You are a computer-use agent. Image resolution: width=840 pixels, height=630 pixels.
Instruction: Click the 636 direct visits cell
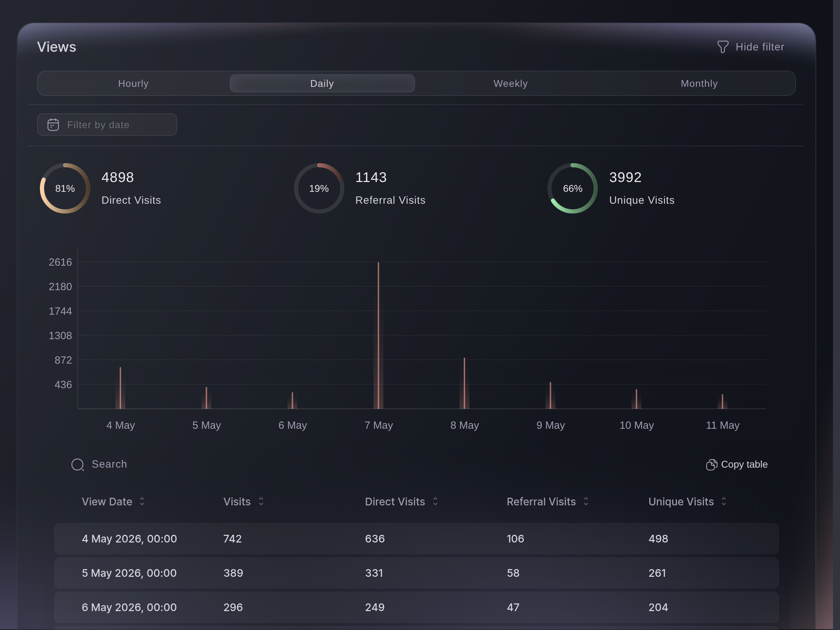coord(375,539)
